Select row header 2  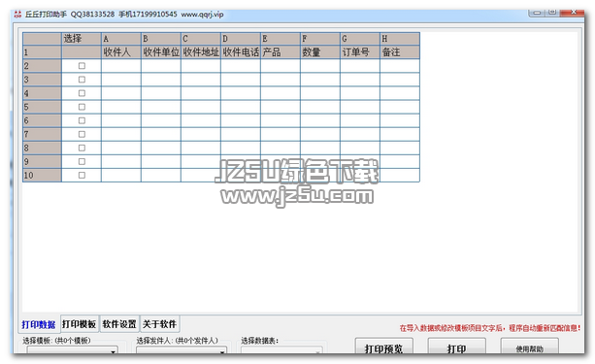pyautogui.click(x=42, y=66)
